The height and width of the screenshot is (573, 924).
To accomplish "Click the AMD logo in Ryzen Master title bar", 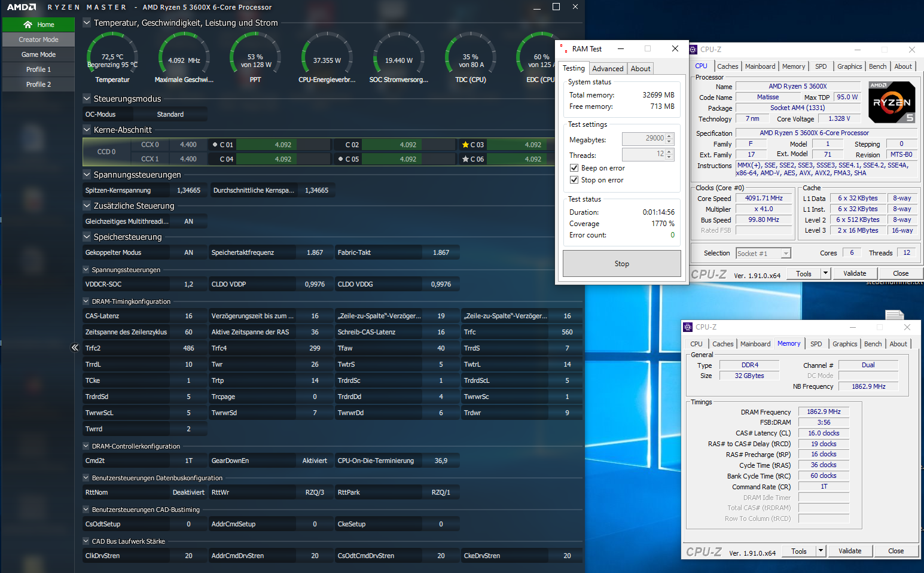I will point(22,7).
